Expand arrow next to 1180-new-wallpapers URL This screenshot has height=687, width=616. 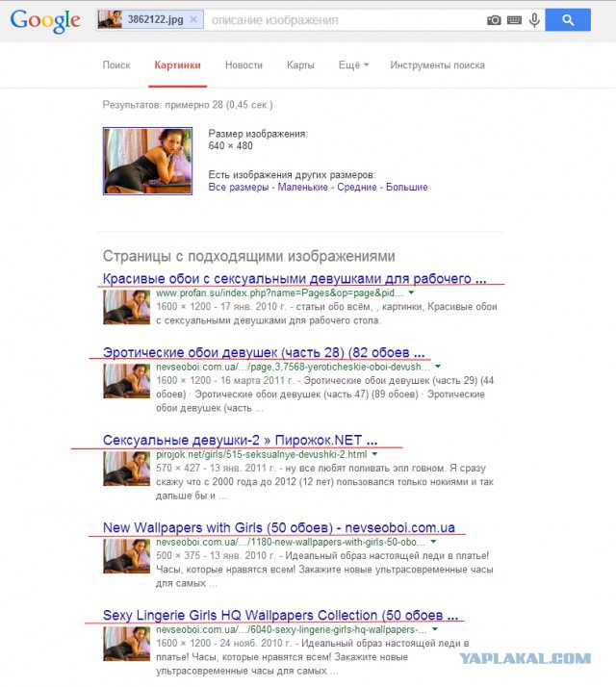(x=433, y=542)
